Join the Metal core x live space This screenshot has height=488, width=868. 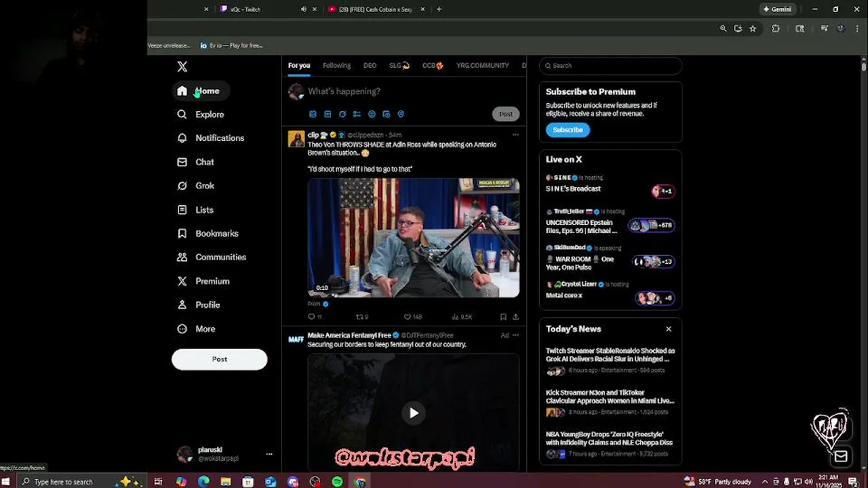tap(610, 291)
